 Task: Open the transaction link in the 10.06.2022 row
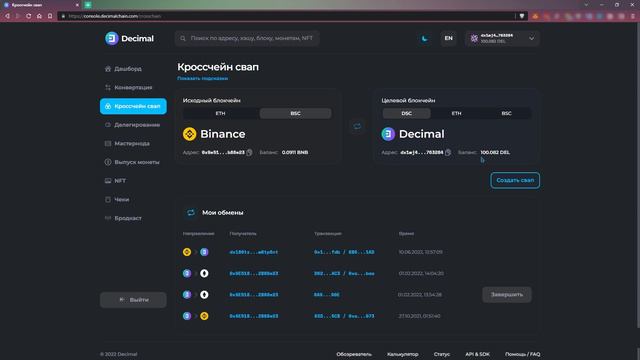pyautogui.click(x=344, y=252)
